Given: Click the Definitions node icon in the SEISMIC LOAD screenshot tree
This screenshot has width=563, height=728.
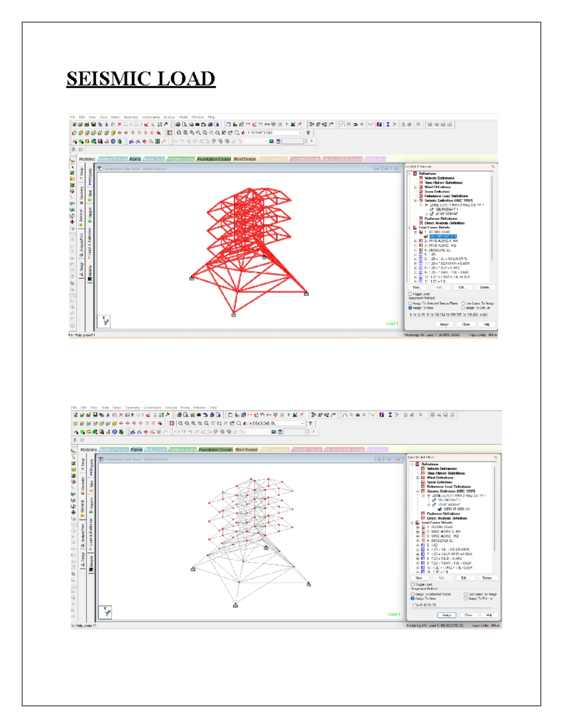Looking at the screenshot, I should [415, 173].
